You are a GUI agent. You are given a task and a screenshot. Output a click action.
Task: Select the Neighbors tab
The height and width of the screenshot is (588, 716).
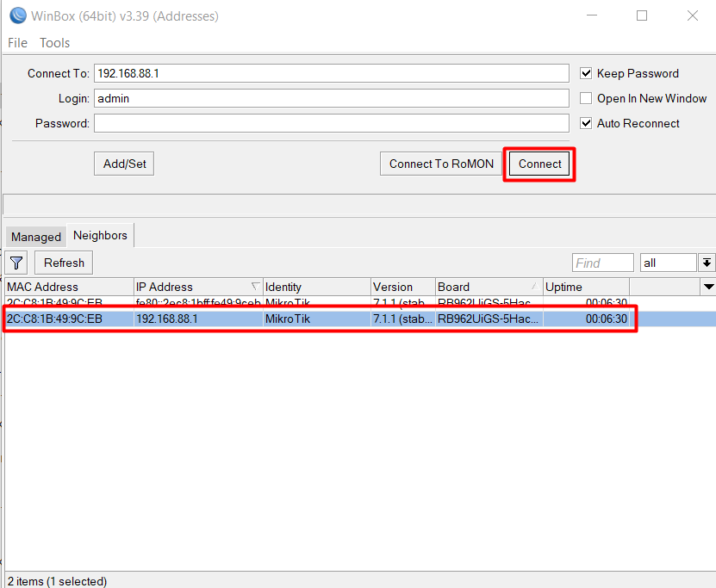pyautogui.click(x=100, y=236)
